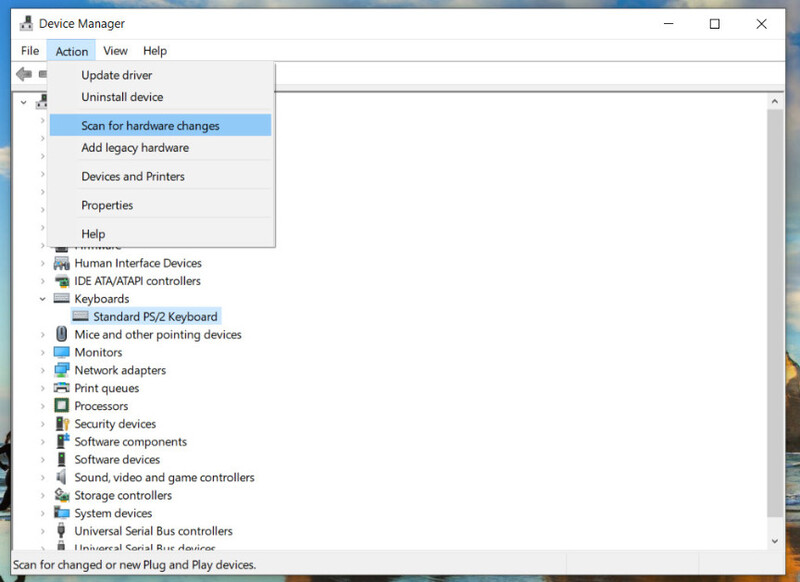800x582 pixels.
Task: Open the View menu
Action: point(115,51)
